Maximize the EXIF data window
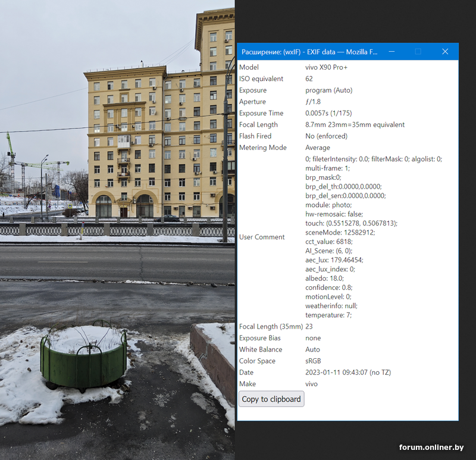The height and width of the screenshot is (460, 476). pyautogui.click(x=418, y=52)
